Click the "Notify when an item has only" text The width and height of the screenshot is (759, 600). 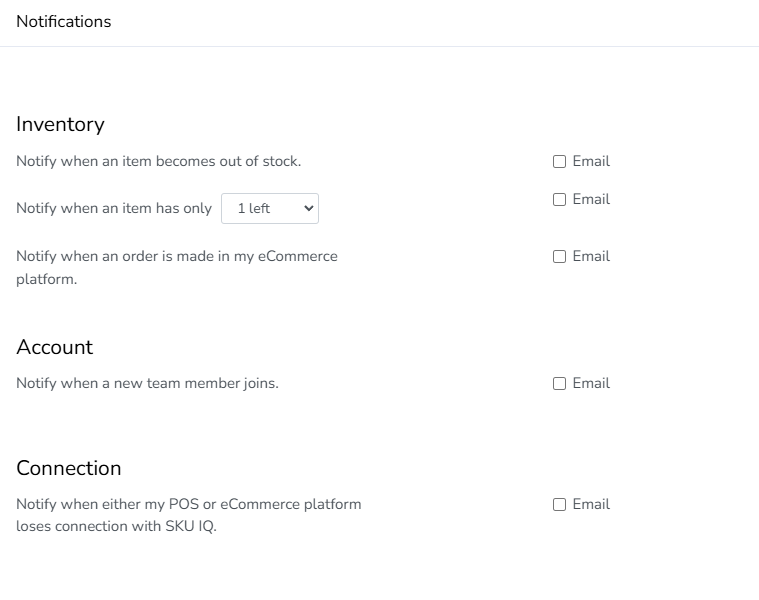tap(114, 208)
